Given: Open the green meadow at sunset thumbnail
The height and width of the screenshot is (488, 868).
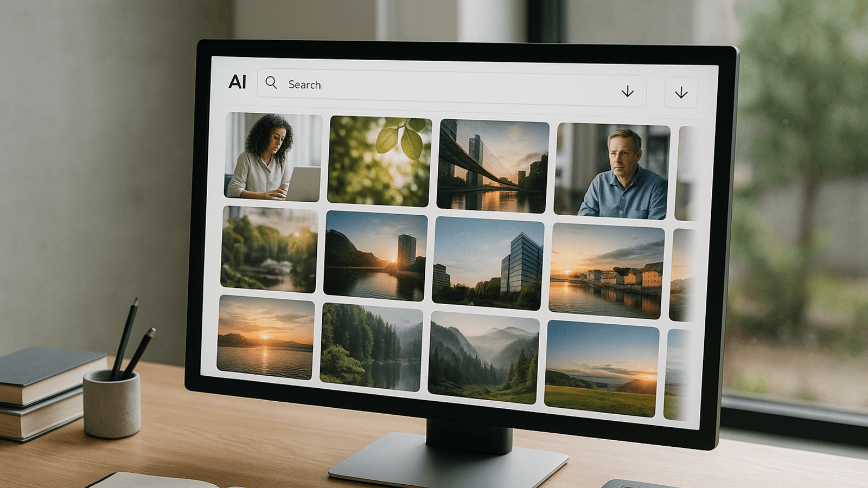Looking at the screenshot, I should point(602,369).
